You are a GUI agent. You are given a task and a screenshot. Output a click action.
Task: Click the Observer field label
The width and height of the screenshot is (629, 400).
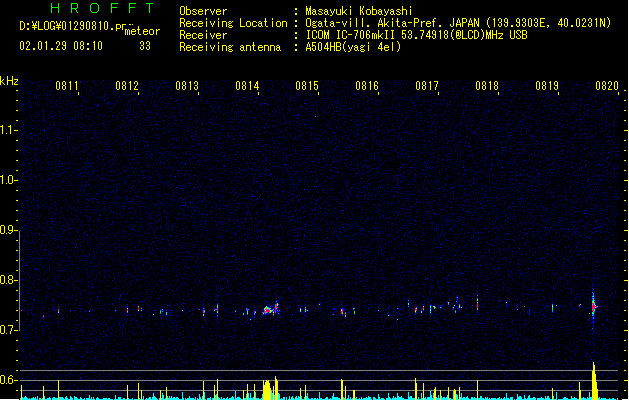203,11
